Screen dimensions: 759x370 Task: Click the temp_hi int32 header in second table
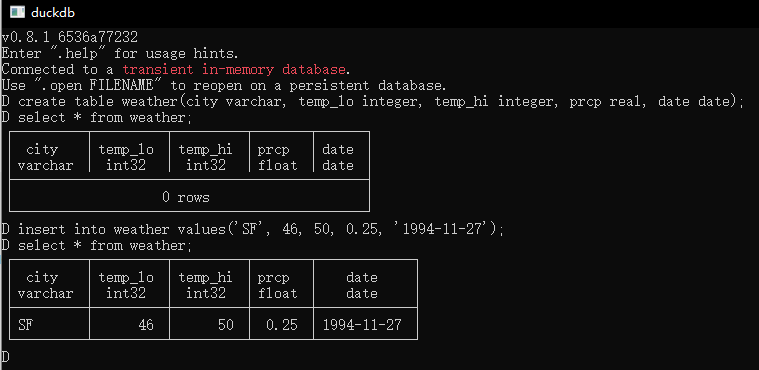pos(206,285)
